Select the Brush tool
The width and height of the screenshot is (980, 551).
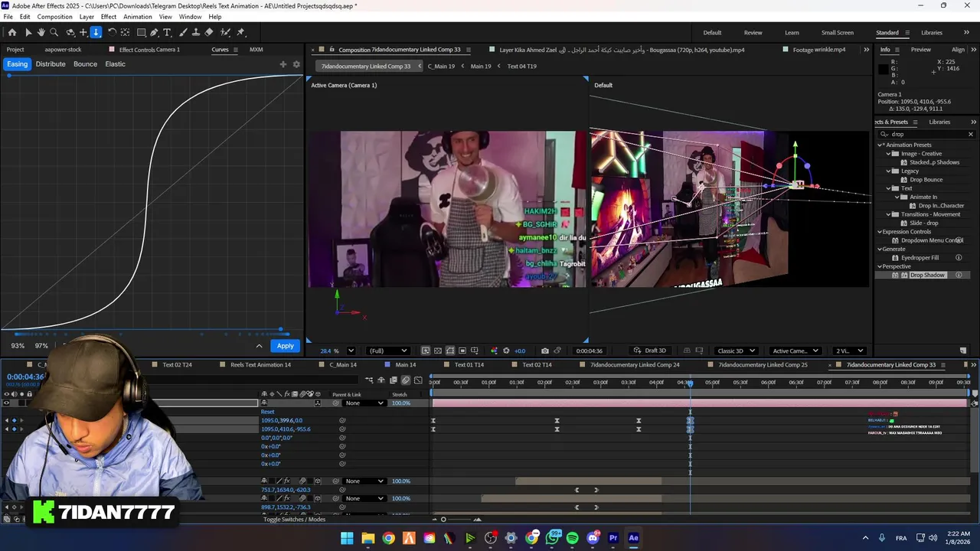click(x=183, y=32)
